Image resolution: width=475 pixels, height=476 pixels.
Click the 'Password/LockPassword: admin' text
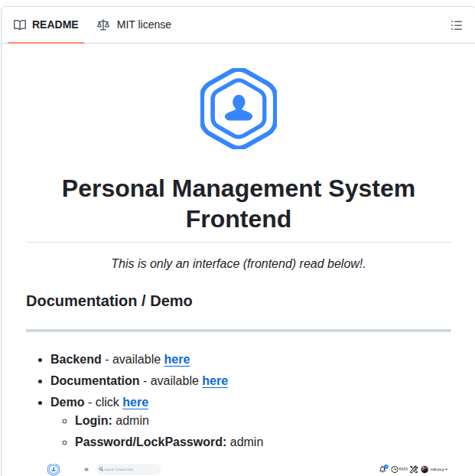(x=169, y=442)
